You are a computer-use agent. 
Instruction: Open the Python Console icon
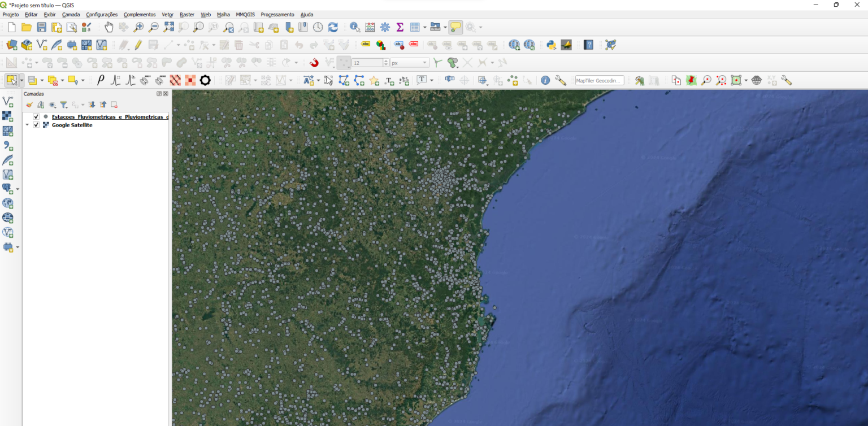click(x=550, y=45)
